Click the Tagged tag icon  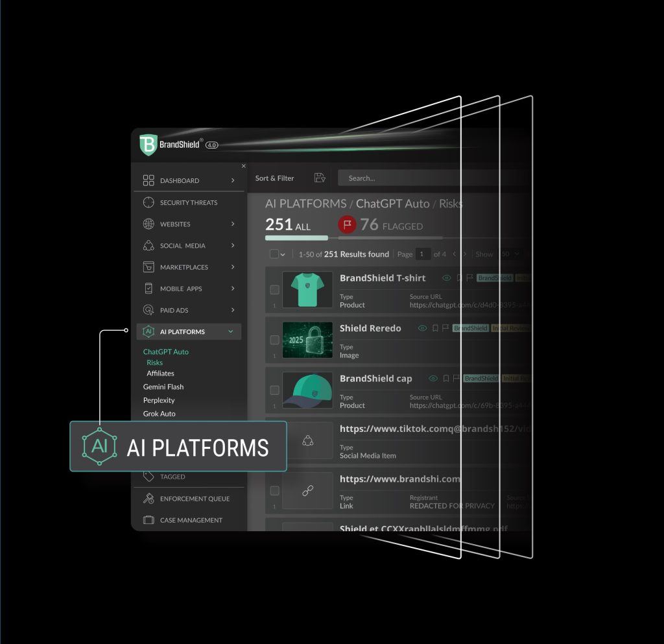(148, 477)
